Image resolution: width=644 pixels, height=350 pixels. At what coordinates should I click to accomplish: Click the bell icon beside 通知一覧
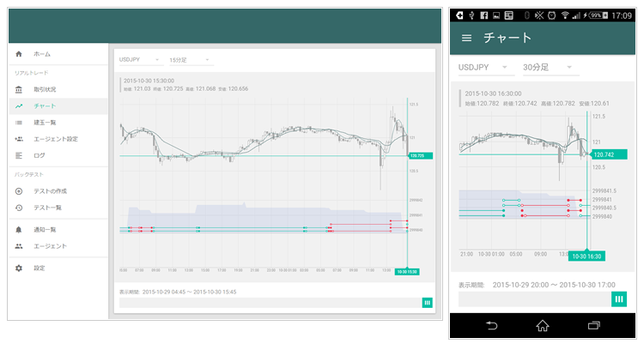point(19,230)
